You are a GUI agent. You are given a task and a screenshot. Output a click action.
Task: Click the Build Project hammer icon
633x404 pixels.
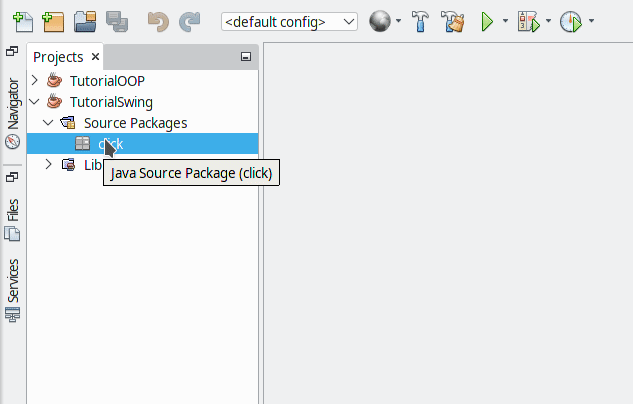420,21
